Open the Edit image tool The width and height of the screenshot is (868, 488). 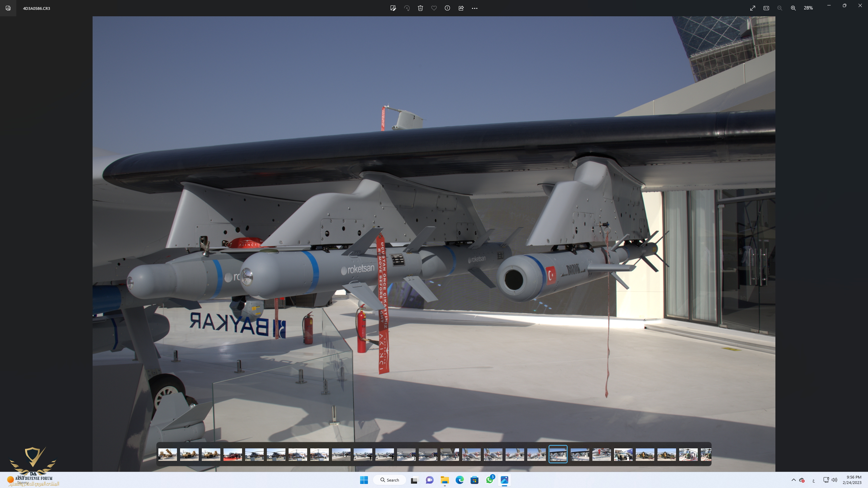pos(393,8)
